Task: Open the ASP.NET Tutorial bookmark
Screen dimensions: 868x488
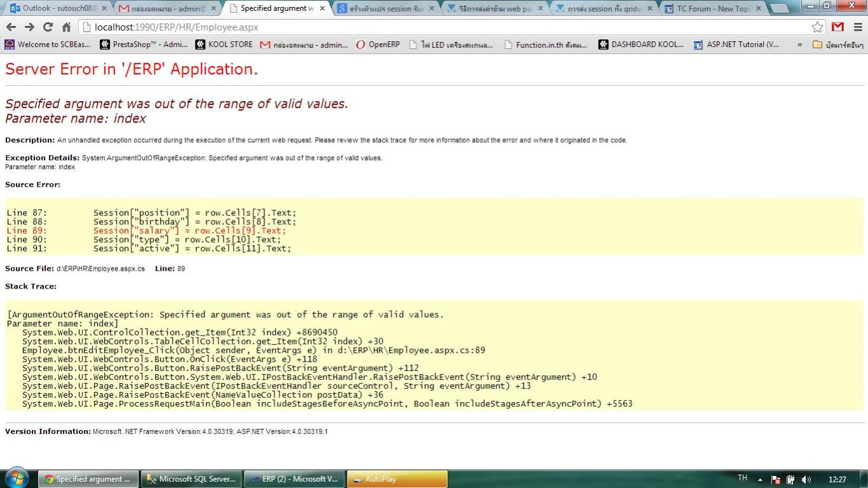Action: tap(736, 44)
